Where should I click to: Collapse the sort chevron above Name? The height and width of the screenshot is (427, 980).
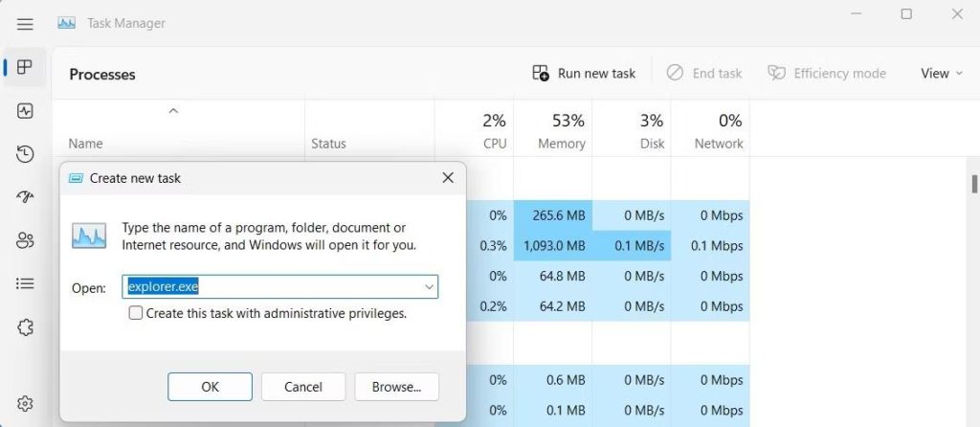pos(173,111)
